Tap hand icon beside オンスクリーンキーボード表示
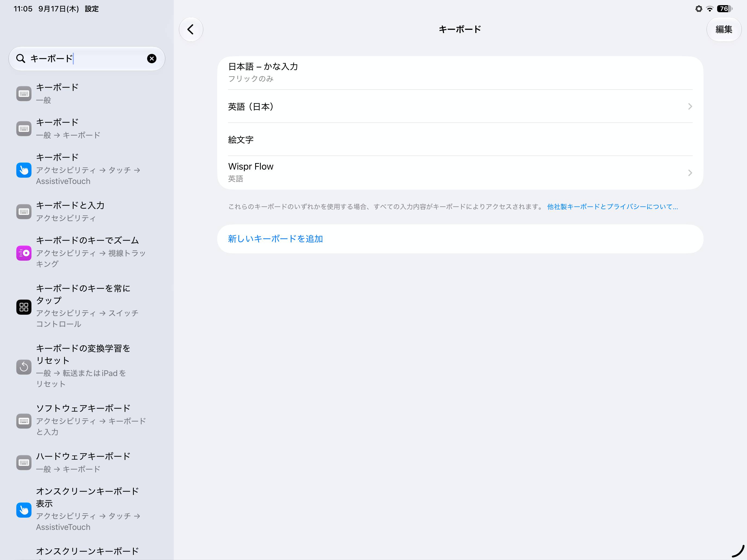Screen dimensions: 747x560 coord(24,510)
